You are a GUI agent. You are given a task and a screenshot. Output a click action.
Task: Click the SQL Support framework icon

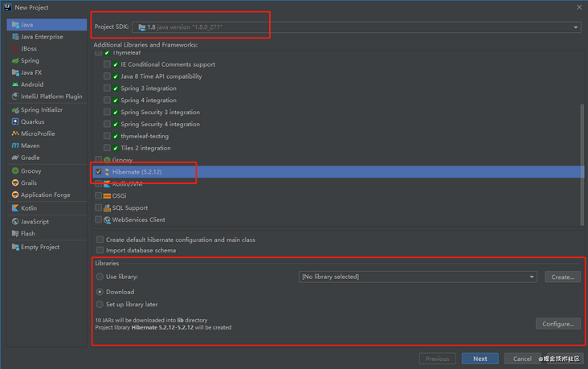point(108,208)
